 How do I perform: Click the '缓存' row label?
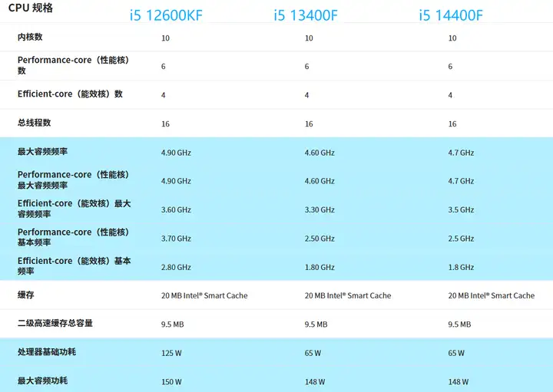(26, 295)
